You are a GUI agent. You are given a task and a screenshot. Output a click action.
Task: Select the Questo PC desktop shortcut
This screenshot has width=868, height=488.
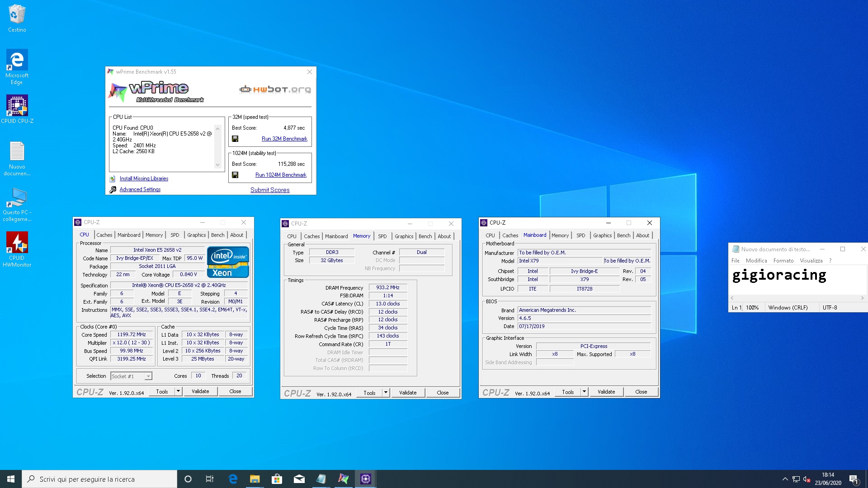[17, 204]
